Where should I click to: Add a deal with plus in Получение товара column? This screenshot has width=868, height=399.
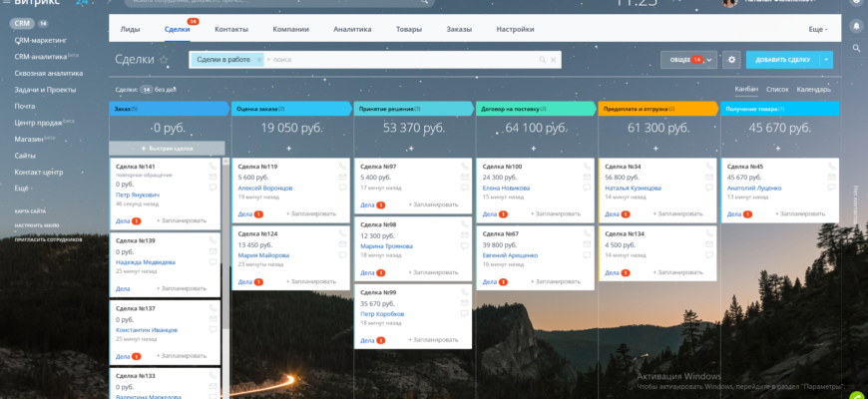778,149
